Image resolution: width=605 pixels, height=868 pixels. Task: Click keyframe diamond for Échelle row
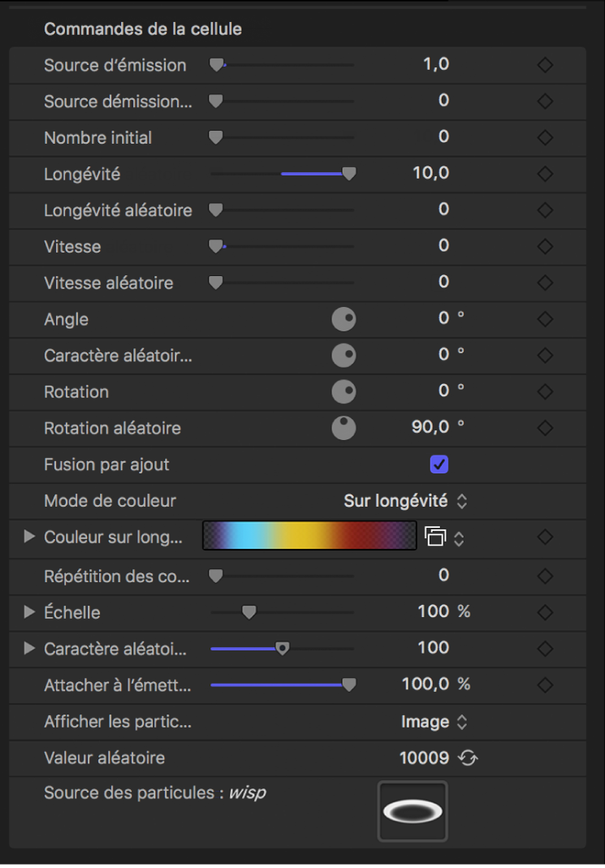tap(545, 612)
